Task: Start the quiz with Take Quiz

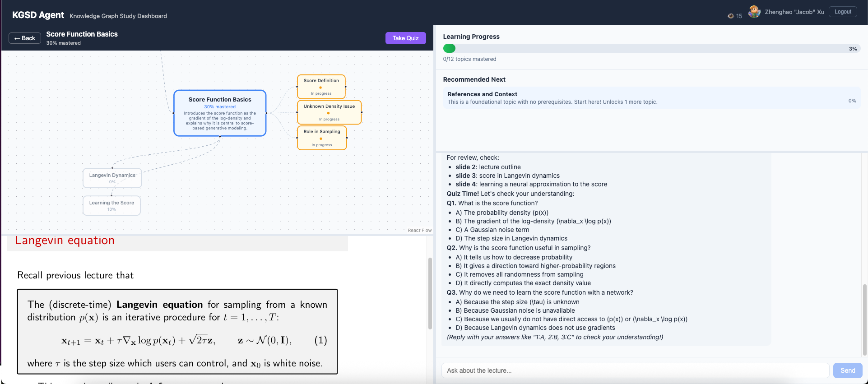Action: 405,38
